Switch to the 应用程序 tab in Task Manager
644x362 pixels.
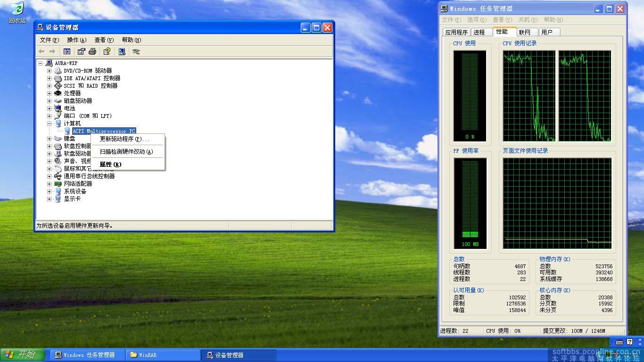point(457,32)
